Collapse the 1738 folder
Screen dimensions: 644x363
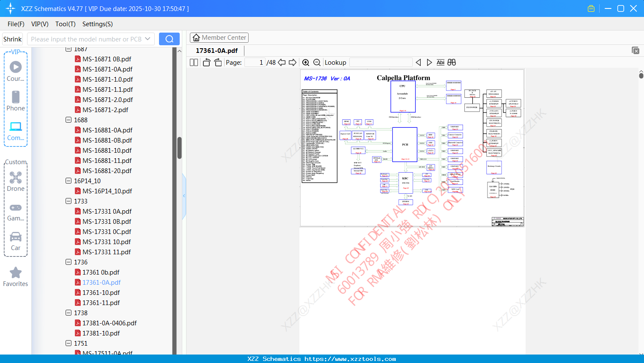[x=69, y=313]
